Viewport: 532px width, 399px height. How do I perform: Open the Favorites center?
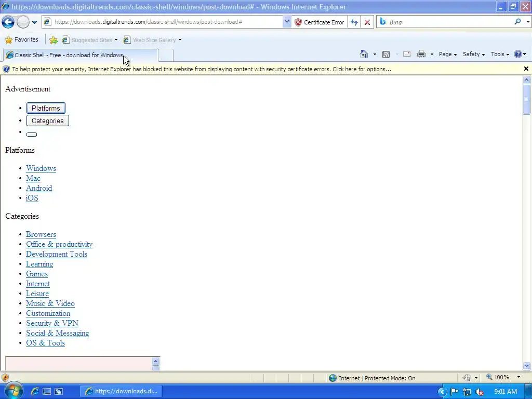[x=21, y=39]
